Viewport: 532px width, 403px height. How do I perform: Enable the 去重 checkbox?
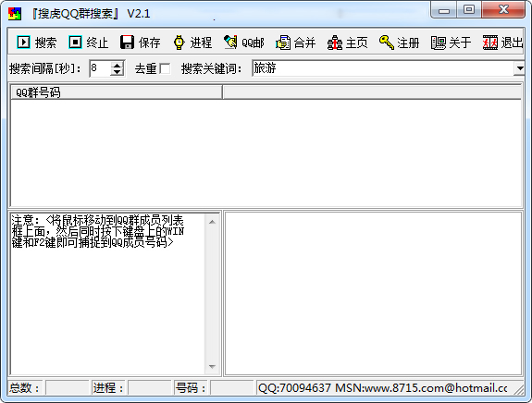(166, 68)
